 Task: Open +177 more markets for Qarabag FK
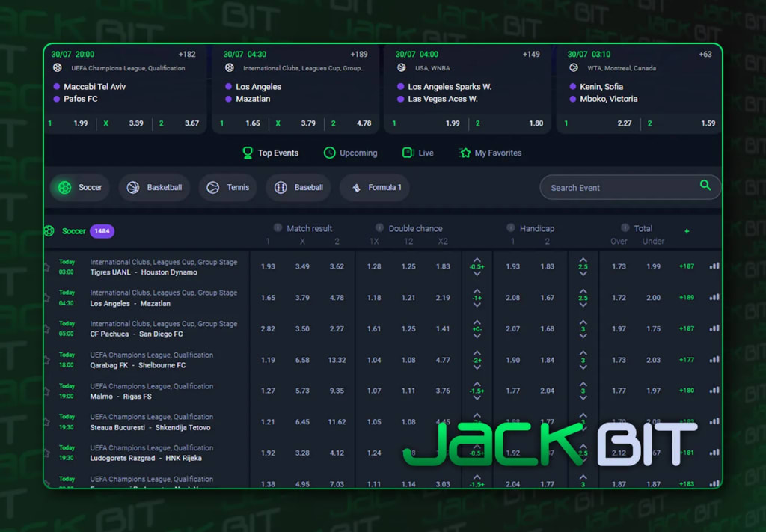pyautogui.click(x=687, y=360)
